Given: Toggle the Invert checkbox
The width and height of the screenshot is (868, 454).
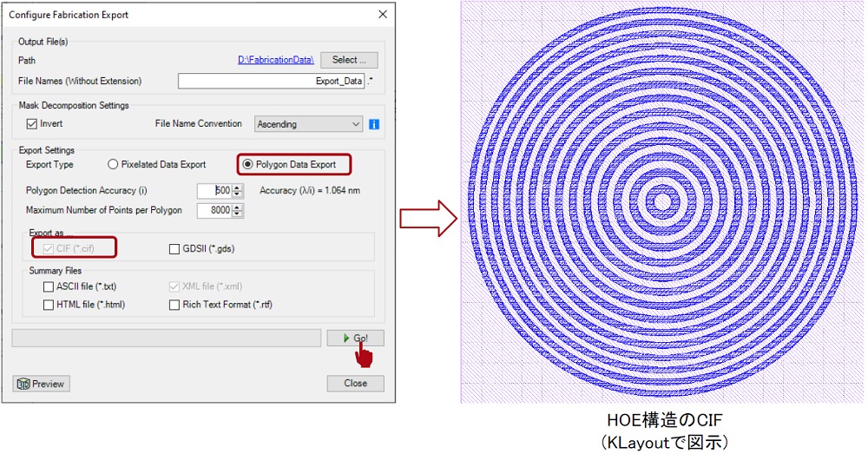Looking at the screenshot, I should click(32, 124).
